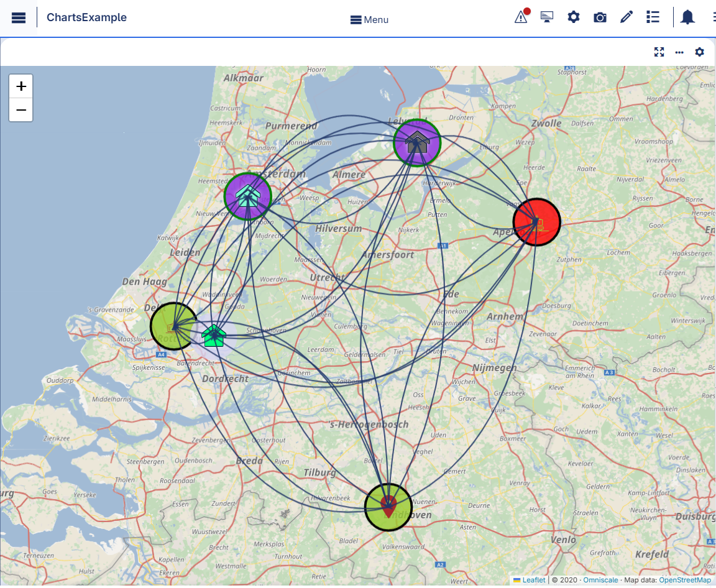Take a screenshot using the camera icon

point(600,17)
